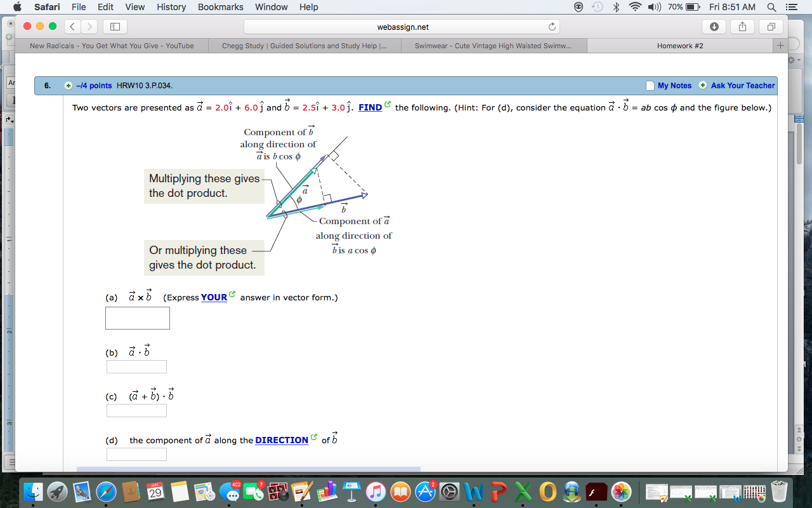The width and height of the screenshot is (812, 508).
Task: Open the Downloads list in Safari toolbar
Action: [714, 27]
